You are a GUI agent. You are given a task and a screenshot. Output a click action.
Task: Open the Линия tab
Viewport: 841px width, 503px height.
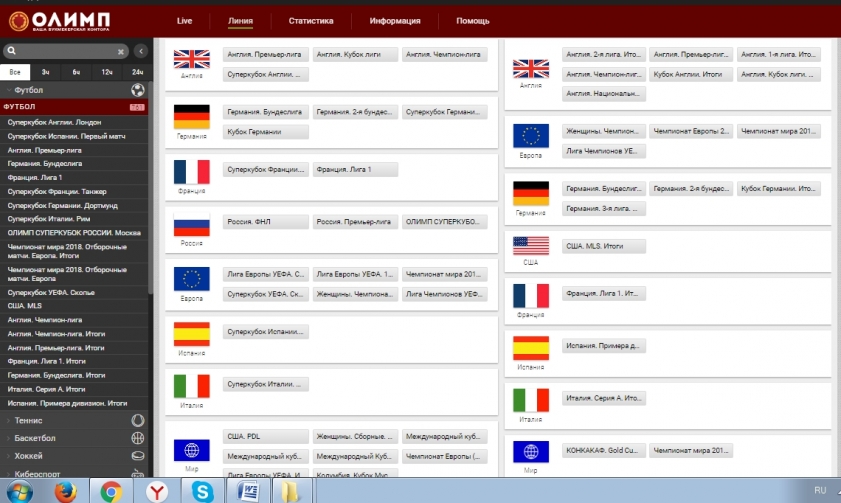(x=240, y=21)
